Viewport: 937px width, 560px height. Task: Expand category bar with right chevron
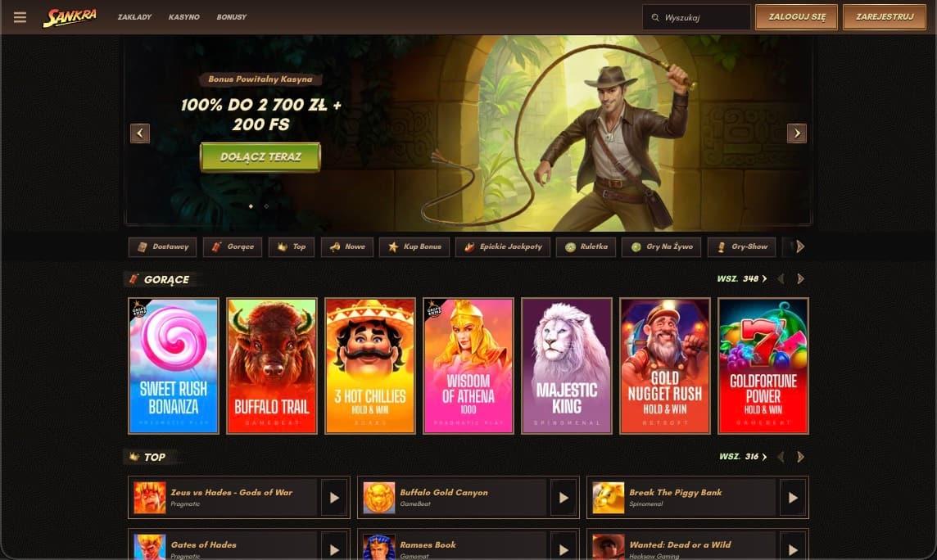click(x=800, y=246)
